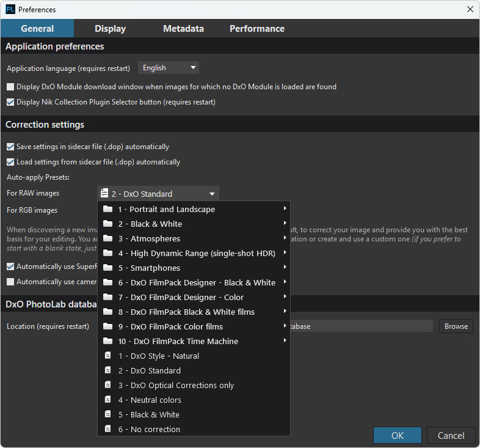Click the PL app icon in title bar
The width and height of the screenshot is (480, 448).
(x=10, y=10)
